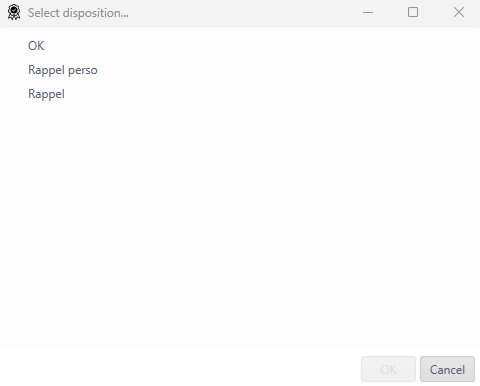Minimize the Select disposition window
The width and height of the screenshot is (480, 386).
(368, 13)
